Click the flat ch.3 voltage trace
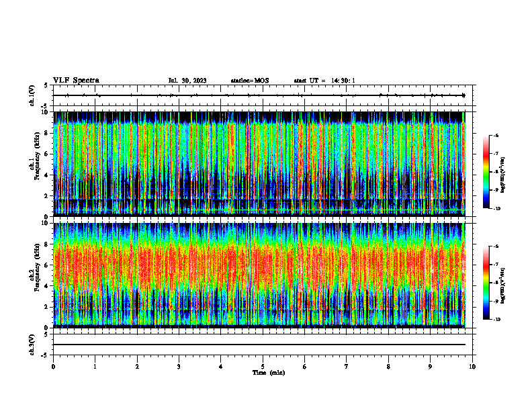 [x=259, y=345]
